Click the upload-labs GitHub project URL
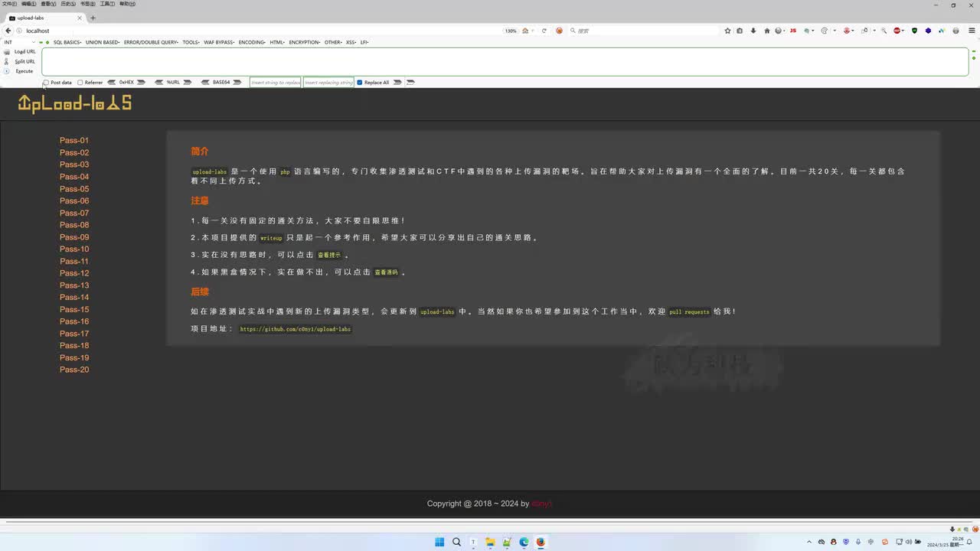 [x=296, y=329]
